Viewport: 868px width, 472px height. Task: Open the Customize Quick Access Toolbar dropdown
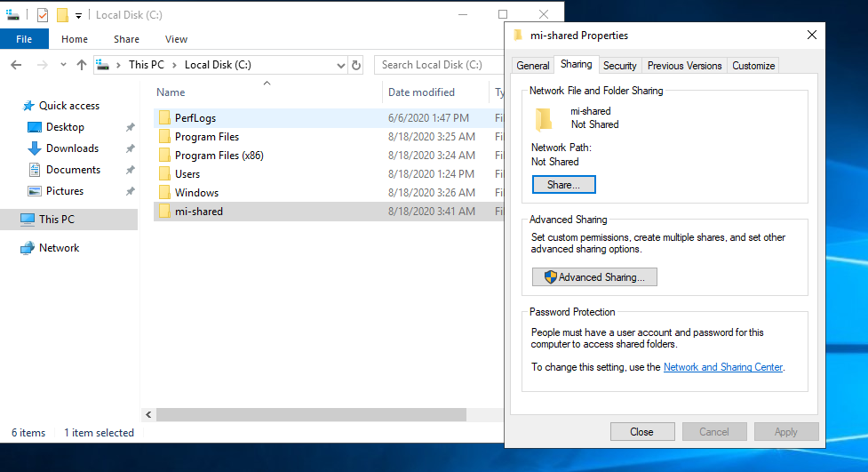[x=78, y=15]
